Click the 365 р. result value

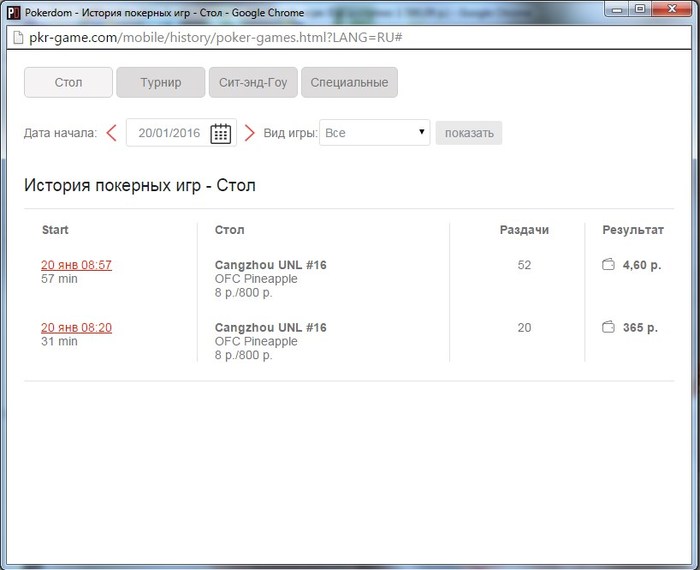coord(640,327)
